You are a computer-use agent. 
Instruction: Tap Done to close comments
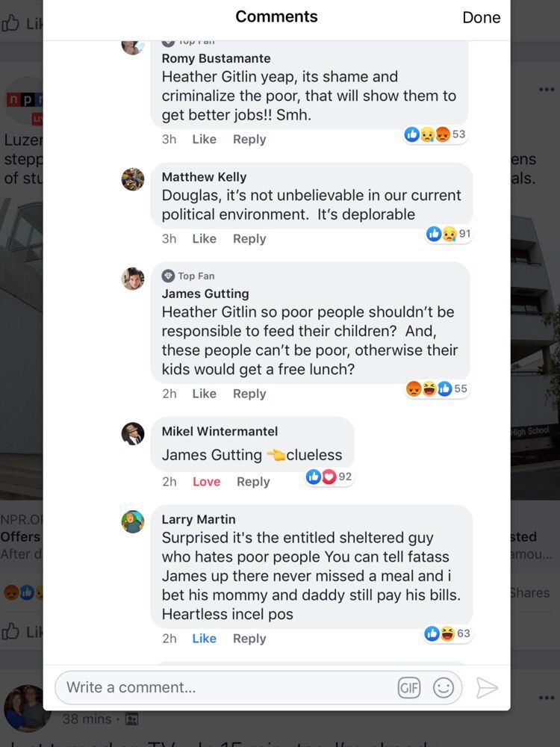(482, 17)
